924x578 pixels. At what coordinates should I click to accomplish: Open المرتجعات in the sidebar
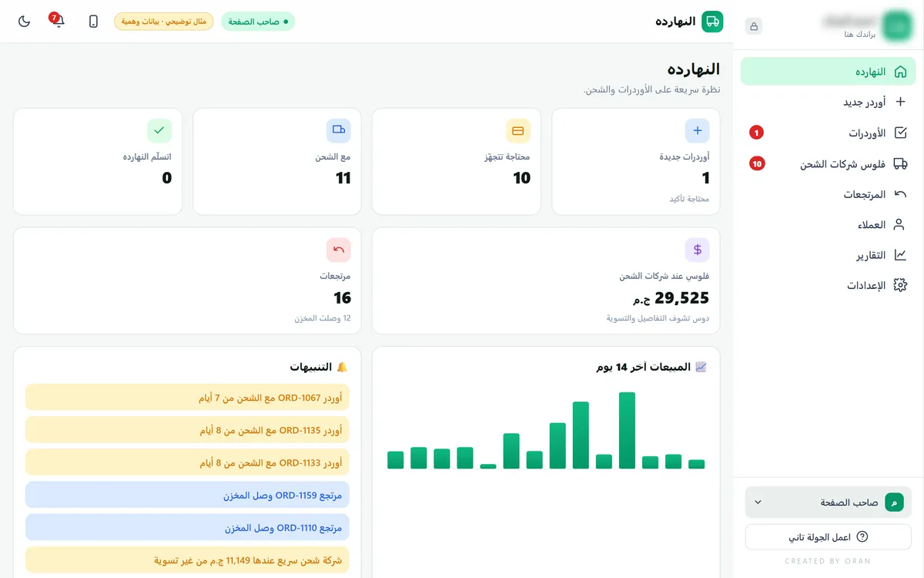[x=829, y=194]
